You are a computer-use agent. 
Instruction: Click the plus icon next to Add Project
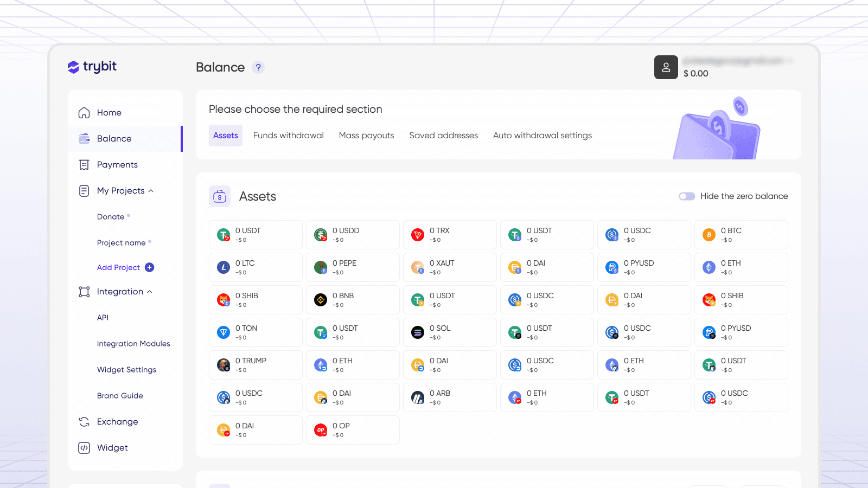pos(150,267)
